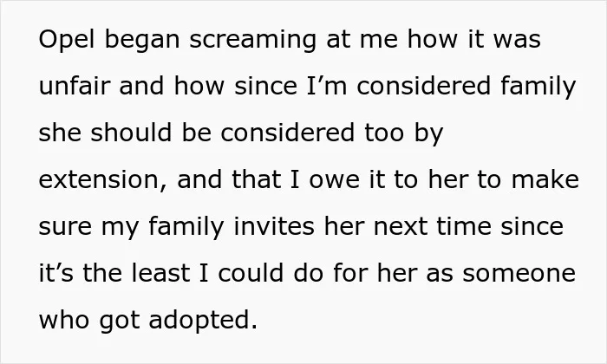Click the word "should" in third line
607x364 pixels.
click(x=131, y=133)
